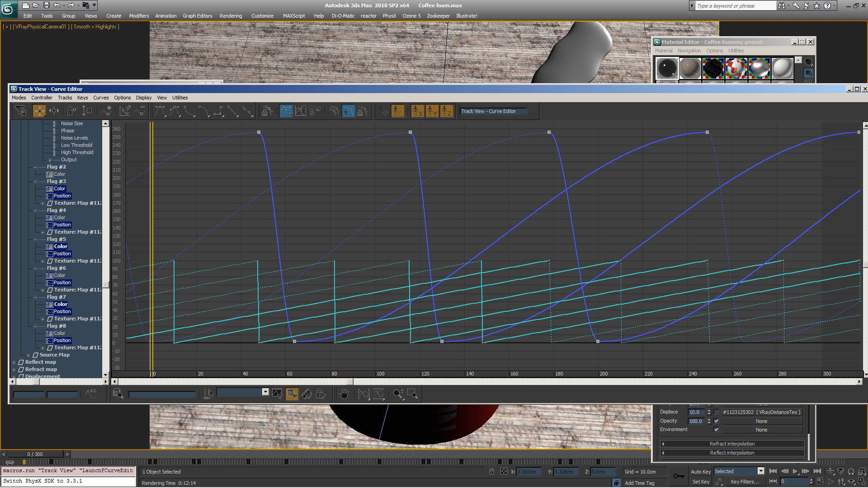868x488 pixels.
Task: Toggle the Environment map checkbox
Action: pyautogui.click(x=716, y=430)
